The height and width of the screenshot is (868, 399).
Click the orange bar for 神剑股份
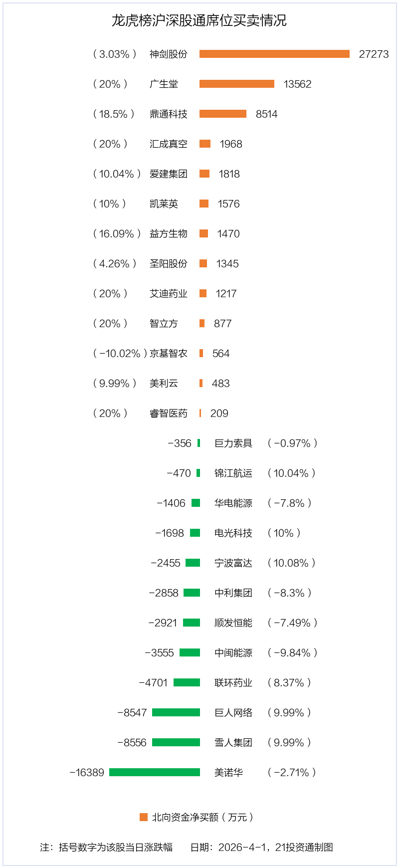point(274,54)
